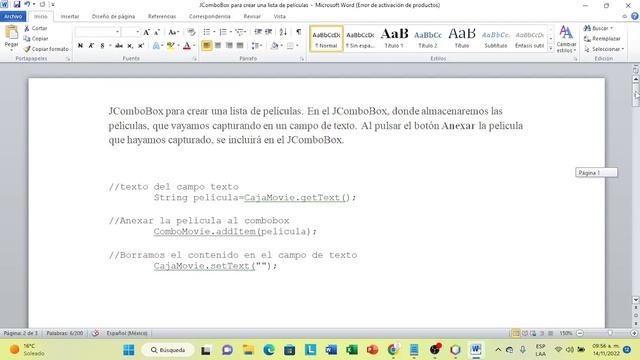Click the Undo arrow in the quick access toolbar
The height and width of the screenshot is (360, 640).
coord(27,4)
